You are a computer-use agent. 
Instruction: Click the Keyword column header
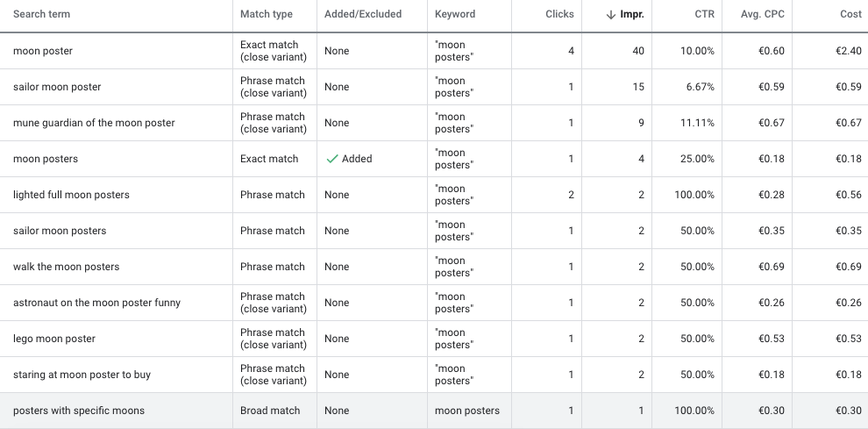[455, 14]
